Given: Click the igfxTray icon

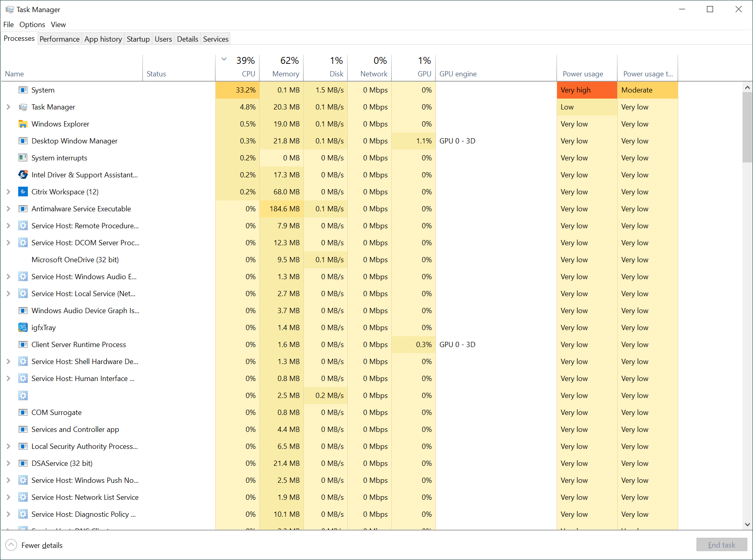Looking at the screenshot, I should 23,328.
